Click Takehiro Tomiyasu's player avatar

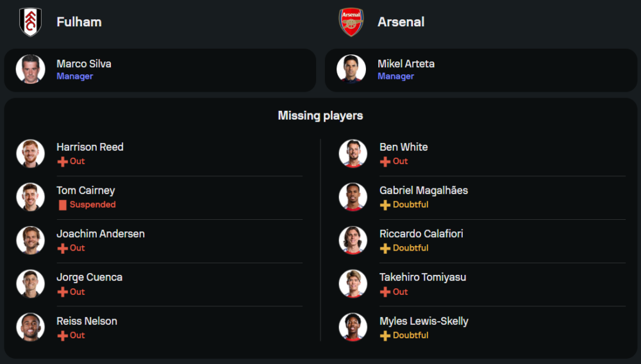(x=353, y=283)
